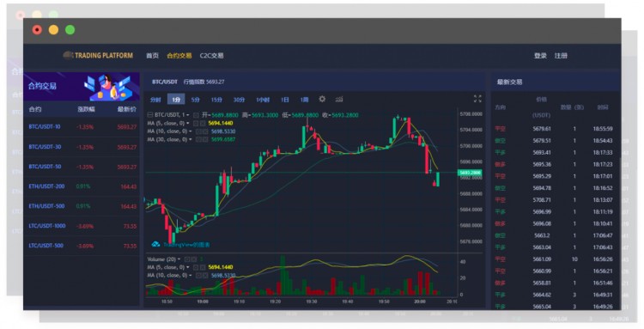Select the 5分 timeframe
Image resolution: width=644 pixels, height=329 pixels.
[196, 100]
